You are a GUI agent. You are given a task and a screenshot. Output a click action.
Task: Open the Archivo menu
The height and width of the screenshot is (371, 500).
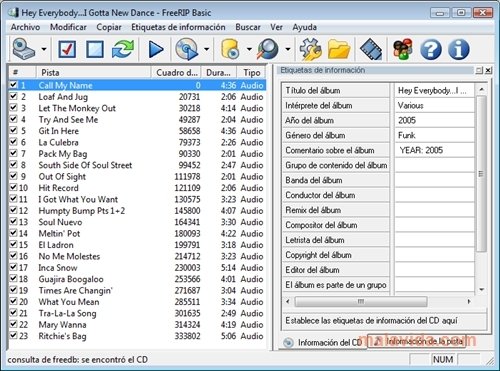click(25, 27)
